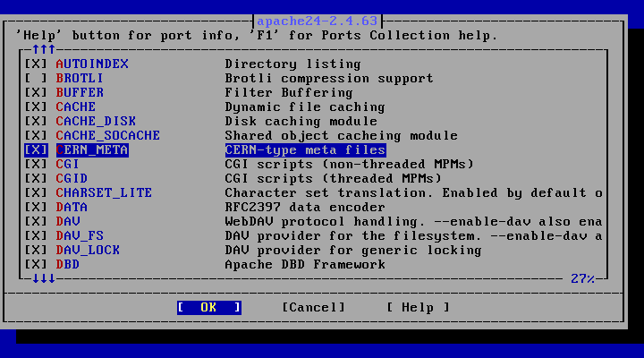Select the DAV_LOCK option name

88,251
